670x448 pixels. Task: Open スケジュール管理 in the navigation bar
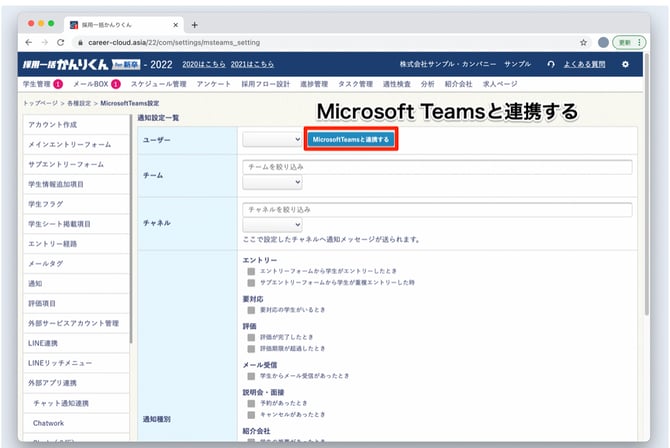click(x=159, y=84)
